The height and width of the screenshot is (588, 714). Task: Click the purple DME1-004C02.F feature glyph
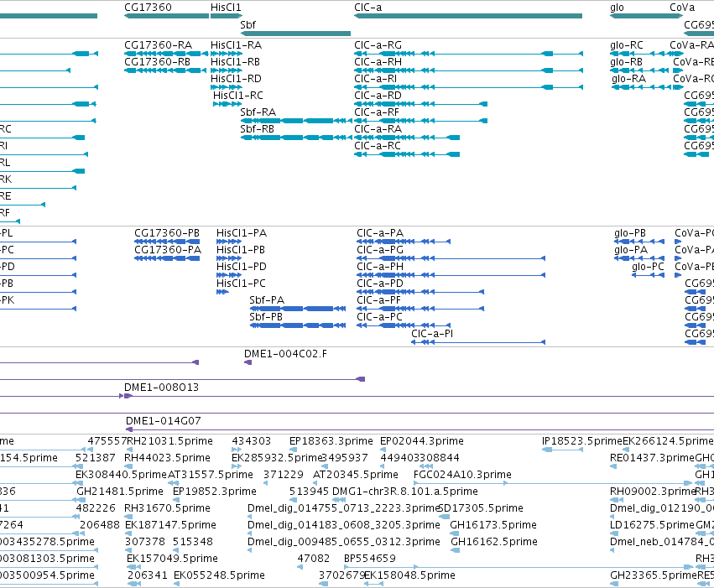pyautogui.click(x=248, y=362)
